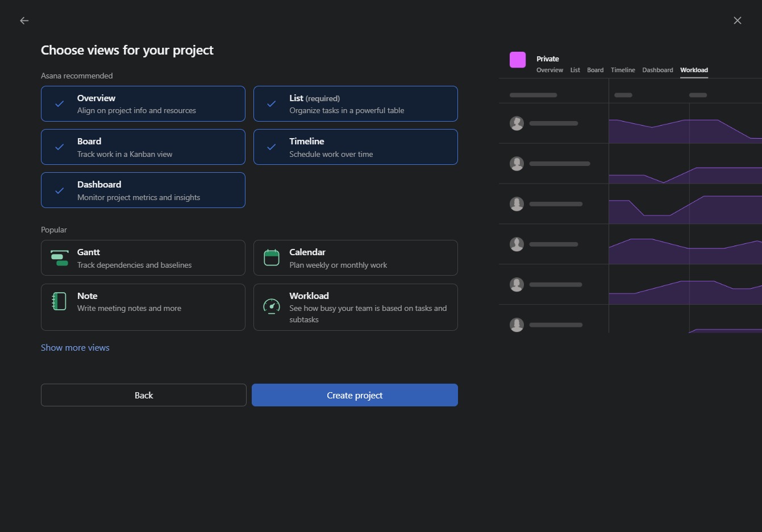Select the Board tab in preview

click(596, 70)
